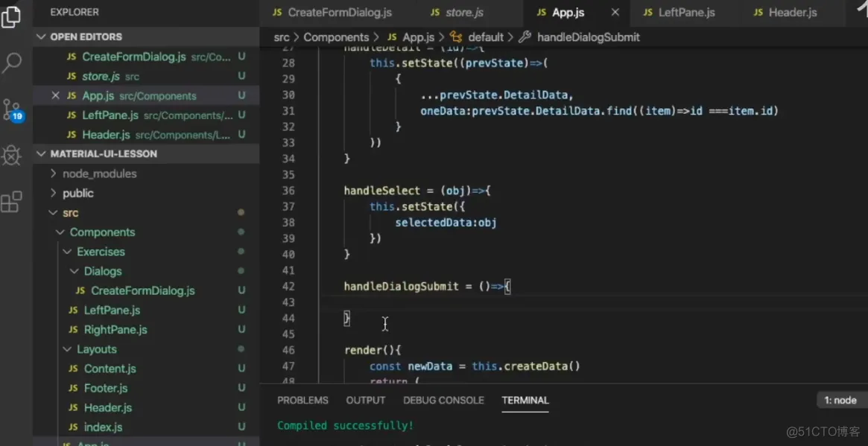
Task: Open the terminal selector showing 1: node
Action: click(840, 400)
